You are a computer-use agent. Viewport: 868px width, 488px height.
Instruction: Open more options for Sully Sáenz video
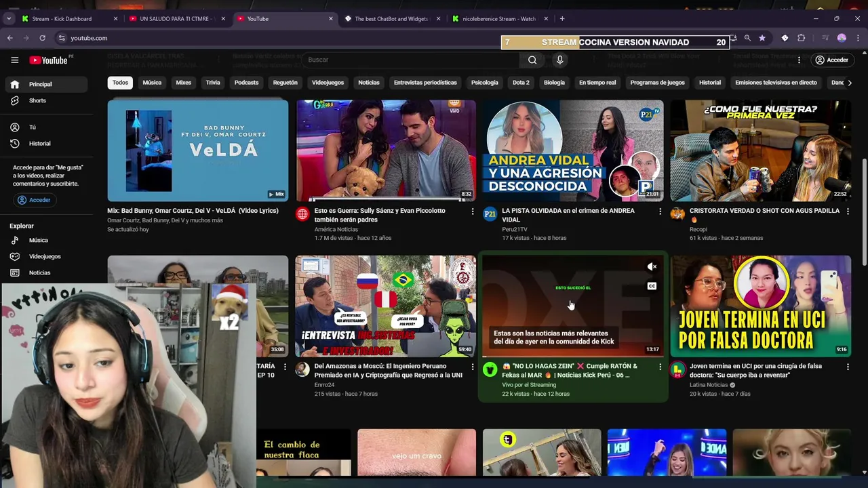(x=473, y=211)
